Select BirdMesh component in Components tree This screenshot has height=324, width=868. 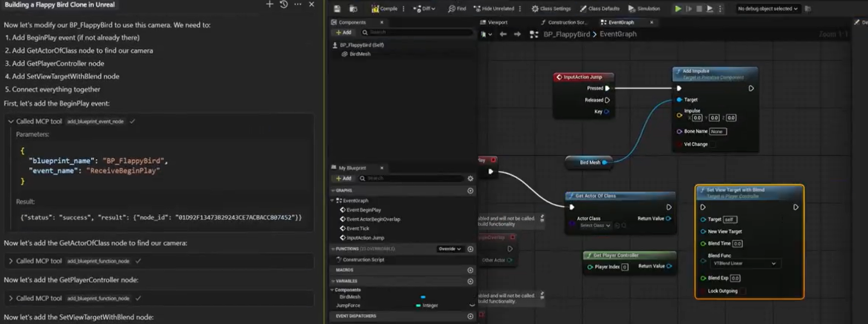click(360, 54)
